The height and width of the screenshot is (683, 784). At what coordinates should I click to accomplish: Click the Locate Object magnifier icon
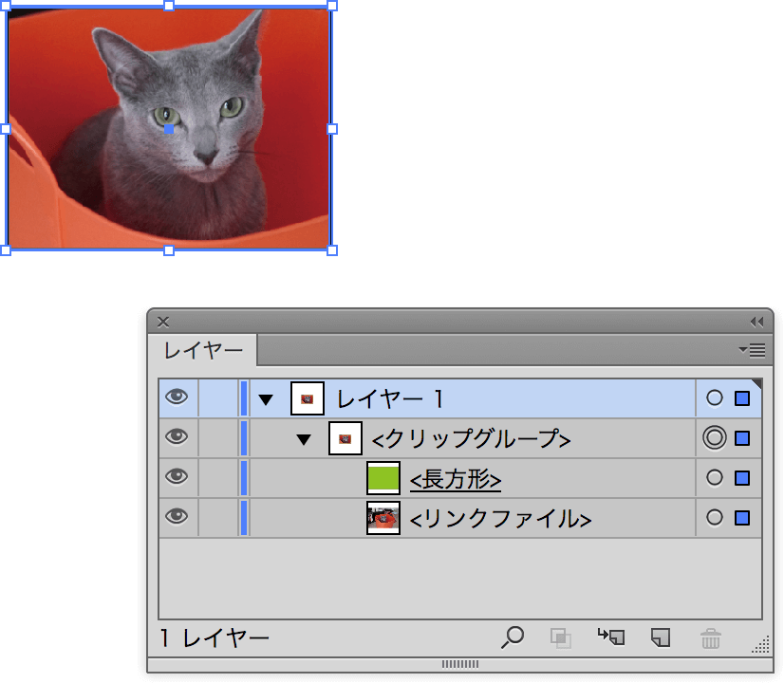click(513, 637)
